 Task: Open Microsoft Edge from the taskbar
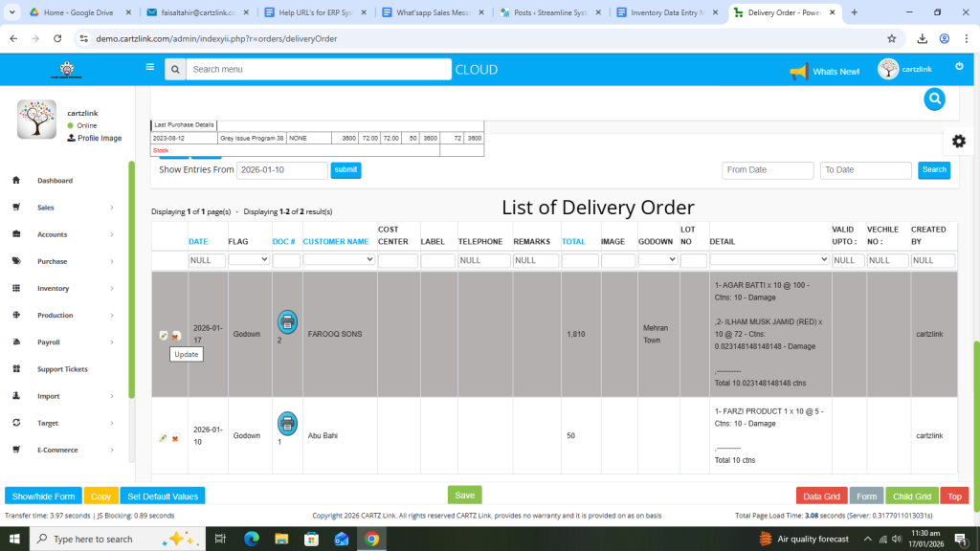pyautogui.click(x=252, y=540)
